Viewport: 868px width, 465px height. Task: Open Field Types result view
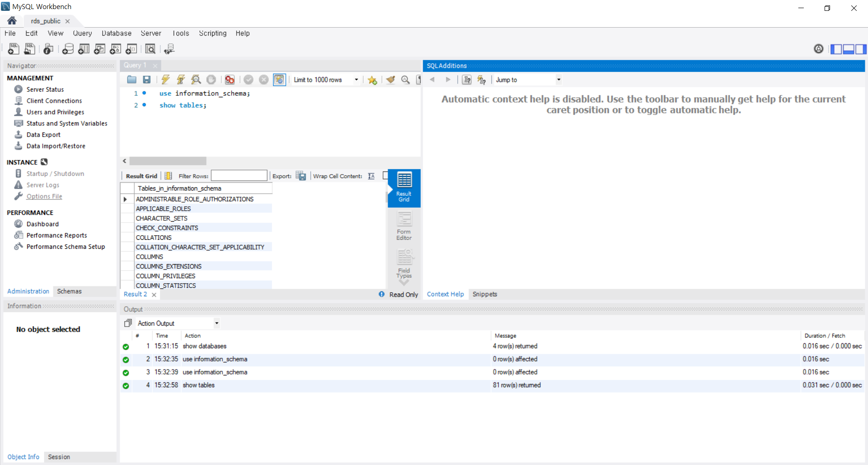pyautogui.click(x=404, y=264)
